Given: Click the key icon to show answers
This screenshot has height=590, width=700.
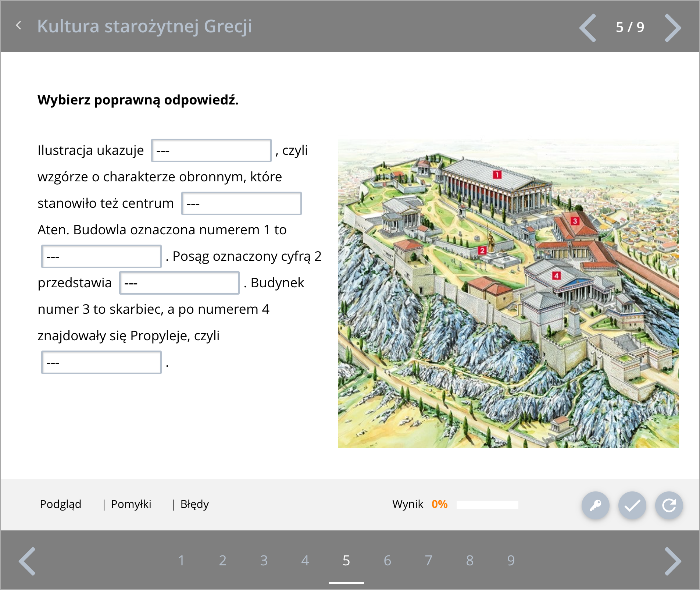Looking at the screenshot, I should pyautogui.click(x=595, y=505).
